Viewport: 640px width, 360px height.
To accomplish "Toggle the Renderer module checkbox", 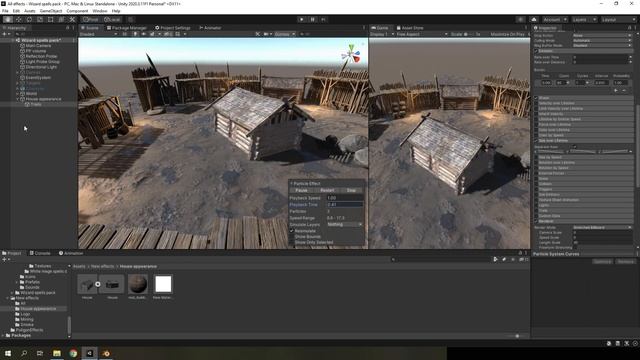I will click(x=536, y=221).
